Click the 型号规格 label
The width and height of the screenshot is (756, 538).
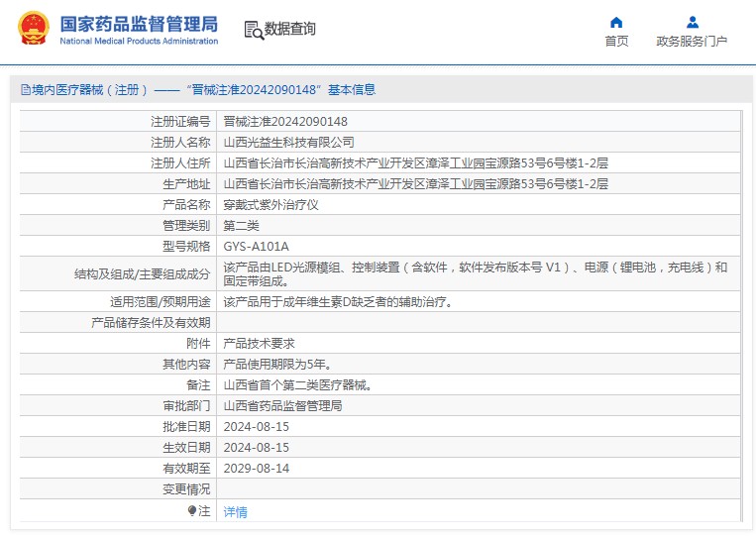pyautogui.click(x=186, y=247)
